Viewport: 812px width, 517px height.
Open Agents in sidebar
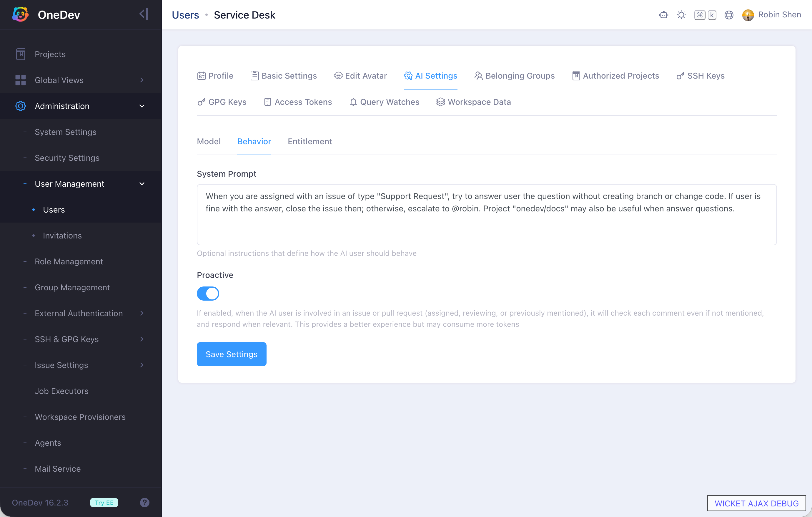[x=48, y=443]
